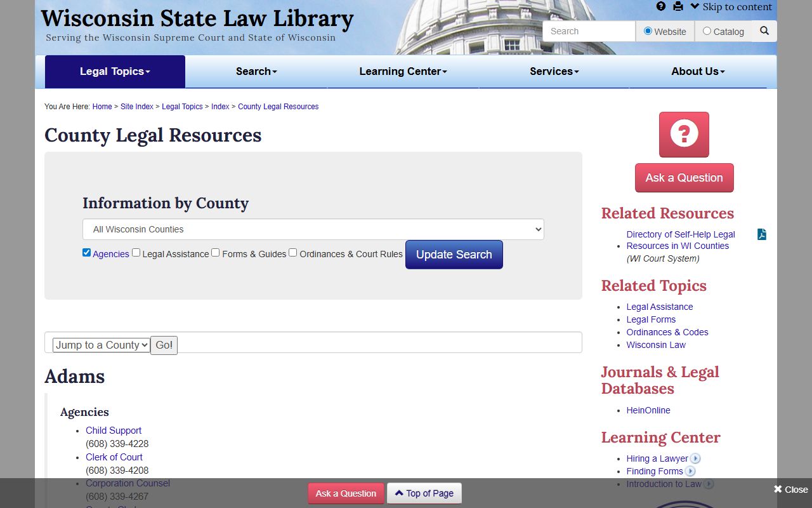812x508 pixels.
Task: Uncheck the Agencies checkbox
Action: 86,252
